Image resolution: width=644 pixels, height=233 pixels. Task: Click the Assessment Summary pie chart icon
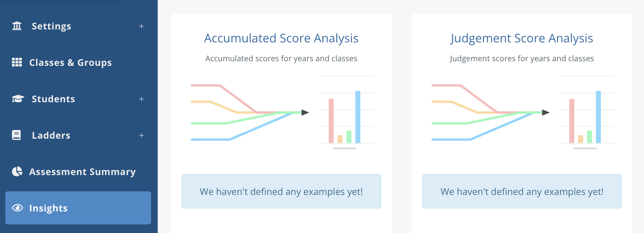pyautogui.click(x=17, y=171)
